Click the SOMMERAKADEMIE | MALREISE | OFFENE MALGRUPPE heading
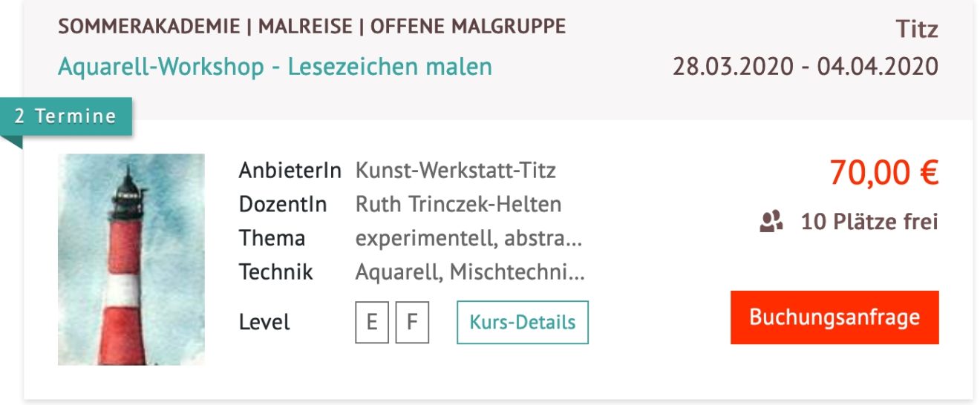The height and width of the screenshot is (405, 980). [312, 27]
